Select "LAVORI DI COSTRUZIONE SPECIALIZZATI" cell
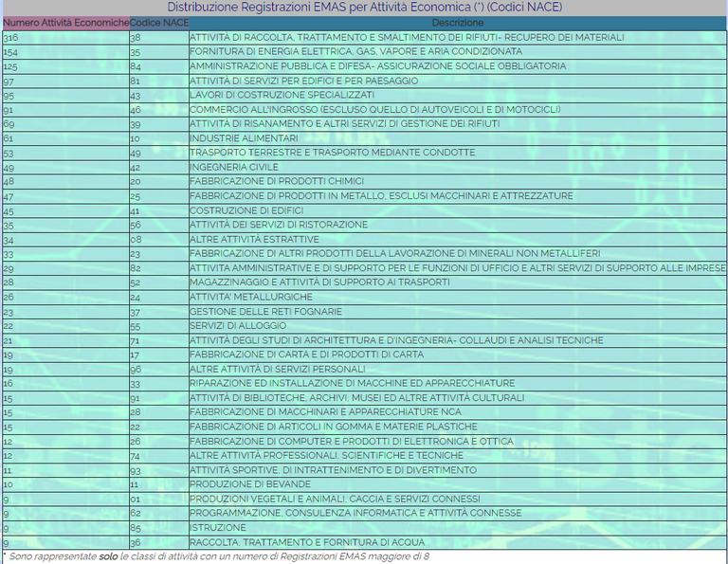The width and height of the screenshot is (728, 564). pos(282,95)
